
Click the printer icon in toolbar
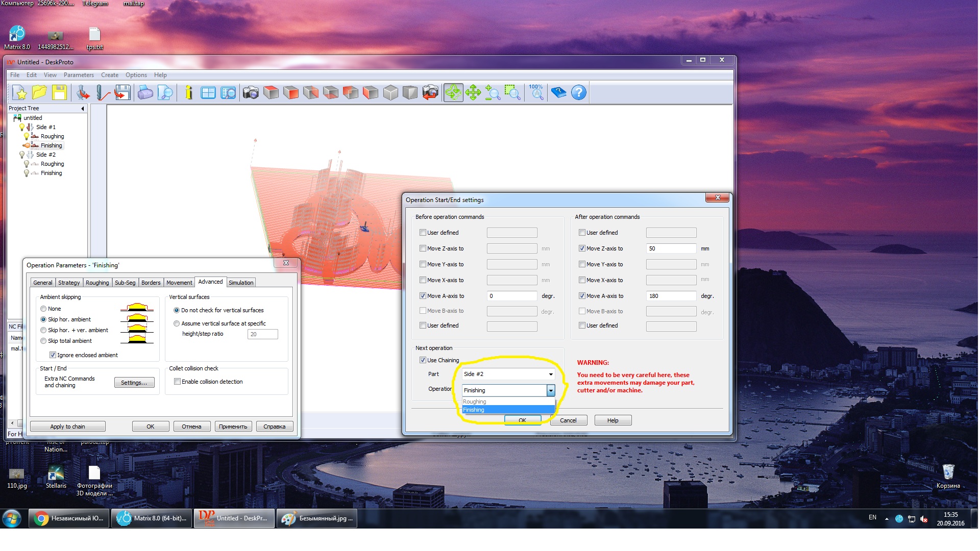coord(145,93)
